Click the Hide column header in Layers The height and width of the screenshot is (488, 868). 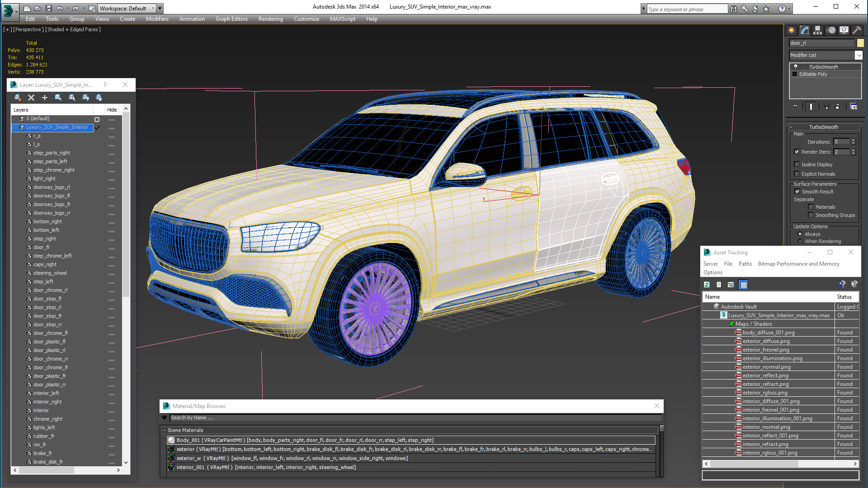pos(112,110)
